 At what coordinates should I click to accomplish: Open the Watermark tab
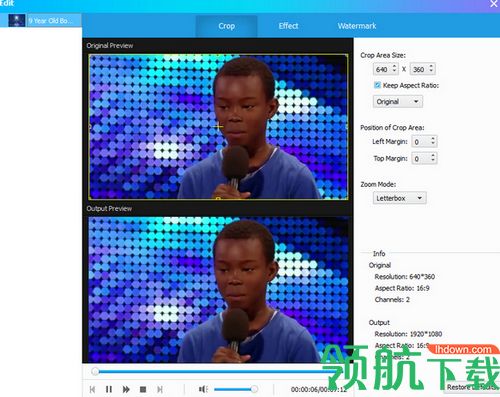tap(357, 26)
